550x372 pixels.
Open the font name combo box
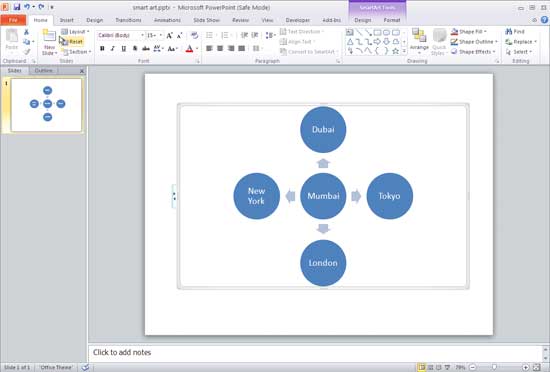[121, 35]
